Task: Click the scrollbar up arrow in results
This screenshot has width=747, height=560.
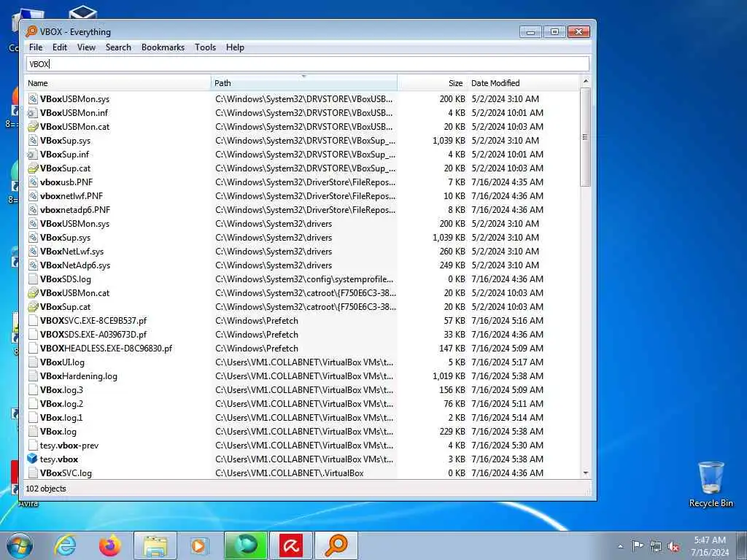Action: pyautogui.click(x=586, y=81)
